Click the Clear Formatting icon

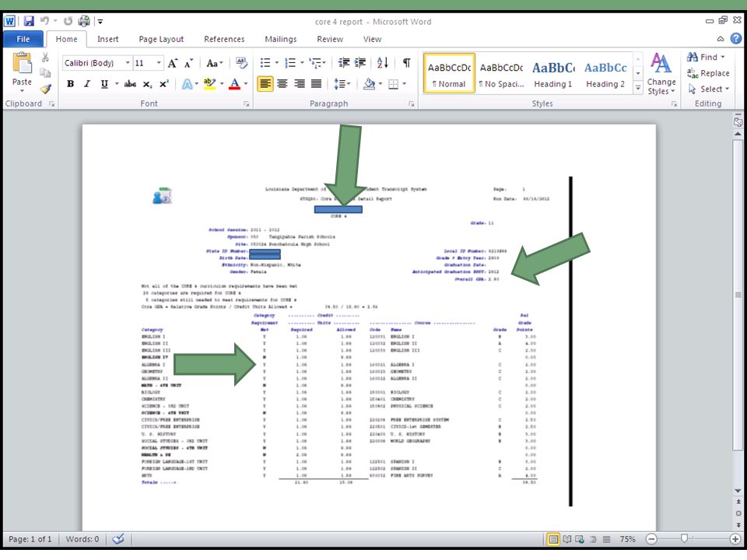tap(241, 63)
